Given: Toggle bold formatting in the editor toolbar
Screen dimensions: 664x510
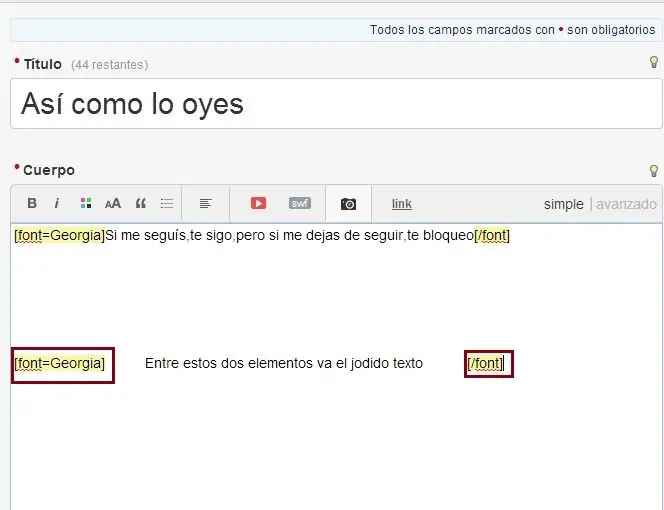Looking at the screenshot, I should coord(32,203).
